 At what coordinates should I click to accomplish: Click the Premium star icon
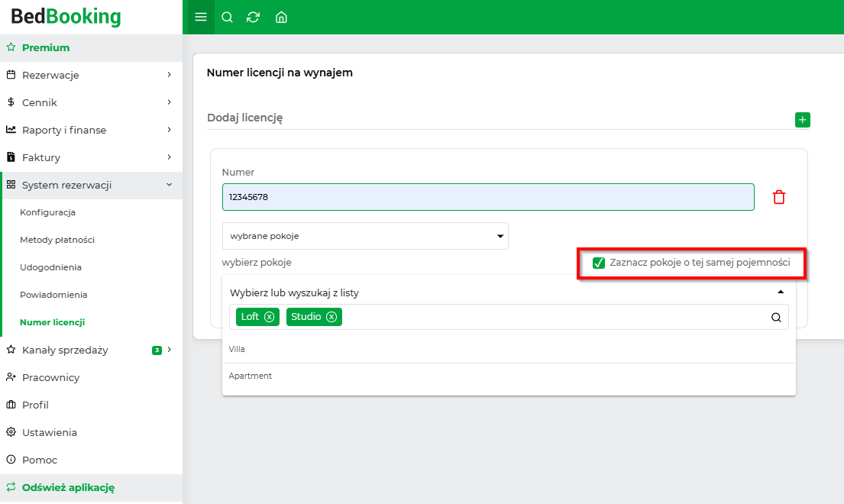click(11, 47)
